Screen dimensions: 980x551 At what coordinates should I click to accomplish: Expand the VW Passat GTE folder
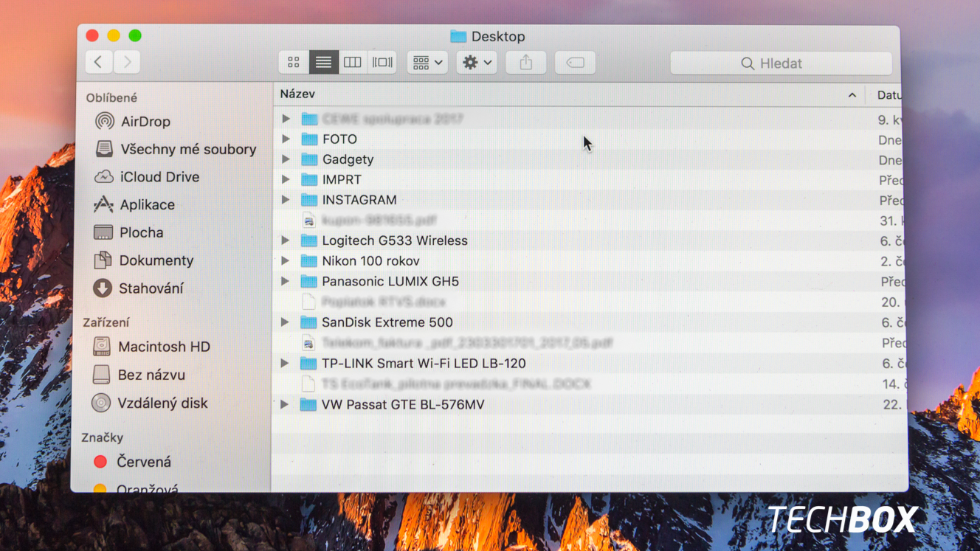[284, 404]
